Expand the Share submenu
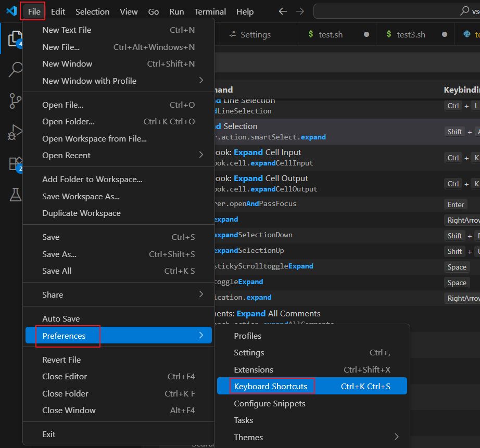Viewport: 480px width, 448px height. click(119, 295)
